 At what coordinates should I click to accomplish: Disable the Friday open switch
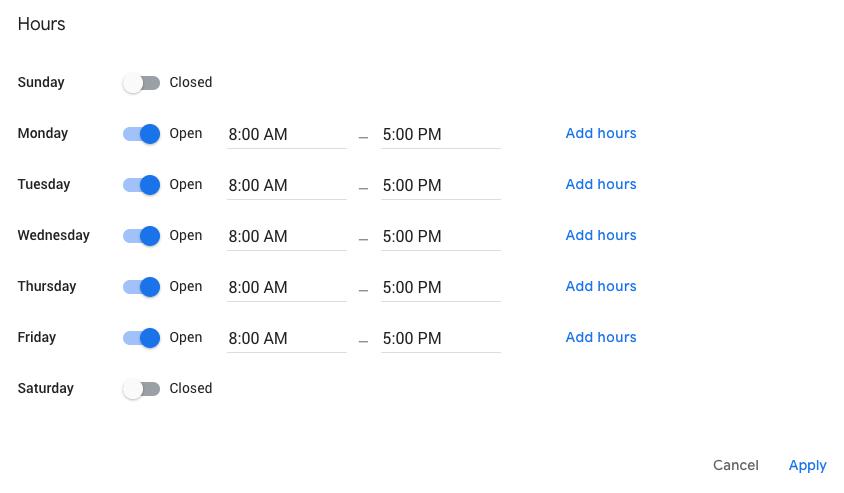pyautogui.click(x=141, y=338)
